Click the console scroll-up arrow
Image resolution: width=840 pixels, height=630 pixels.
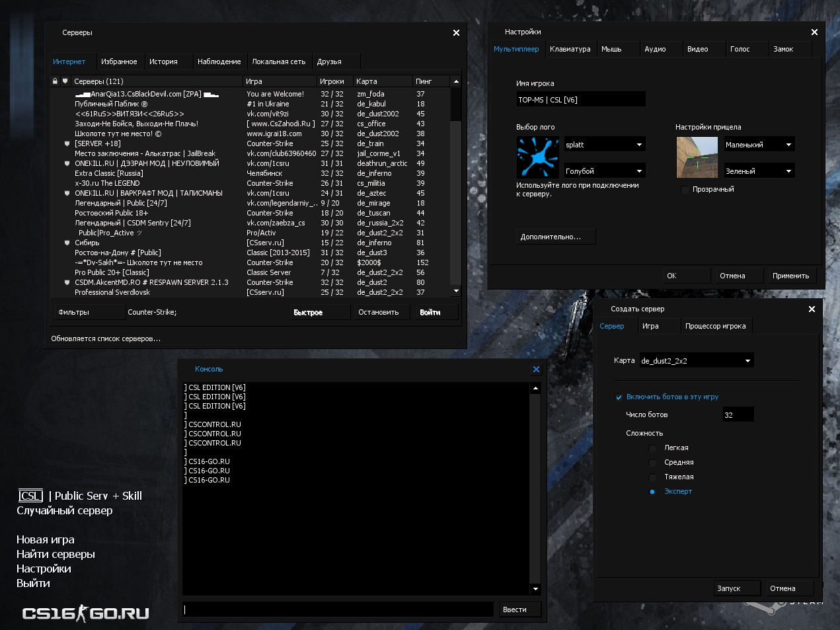pos(535,388)
